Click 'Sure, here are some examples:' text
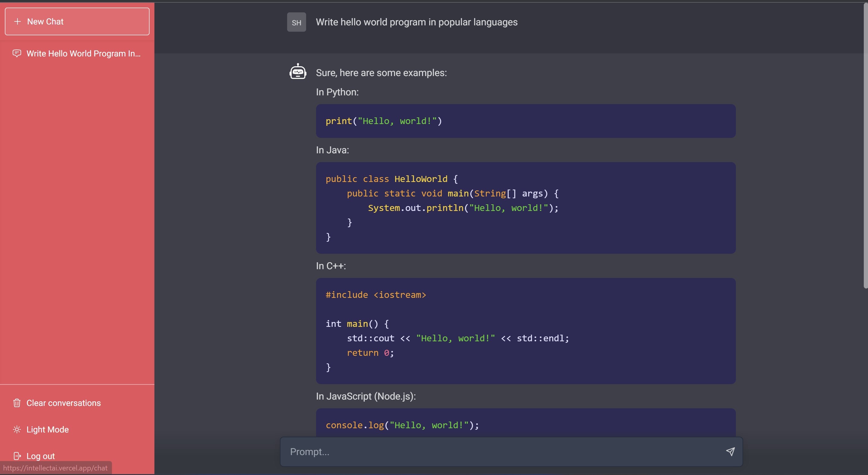The height and width of the screenshot is (475, 868). click(x=381, y=72)
